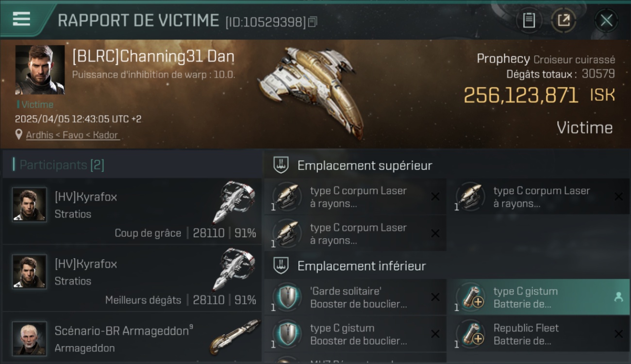Screen dimensions: 631x364
Task: Click the 'Garde solitaire' shield booster icon
Action: pos(287,298)
